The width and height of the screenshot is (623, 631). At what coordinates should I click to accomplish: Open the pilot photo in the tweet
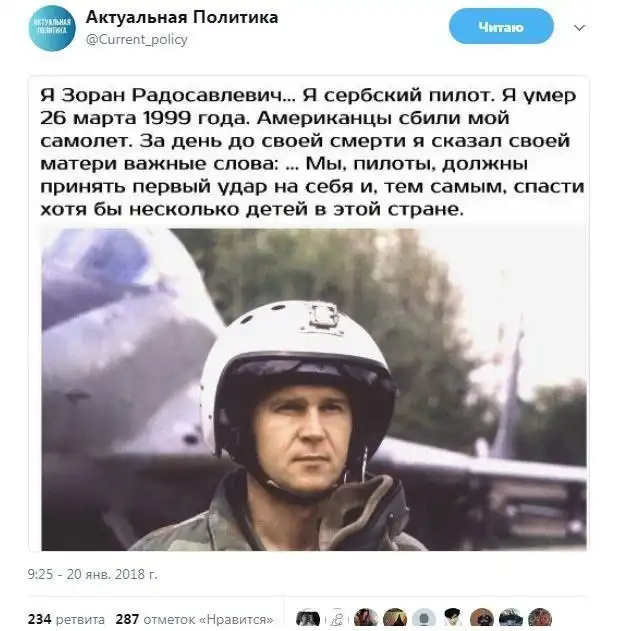click(x=314, y=389)
